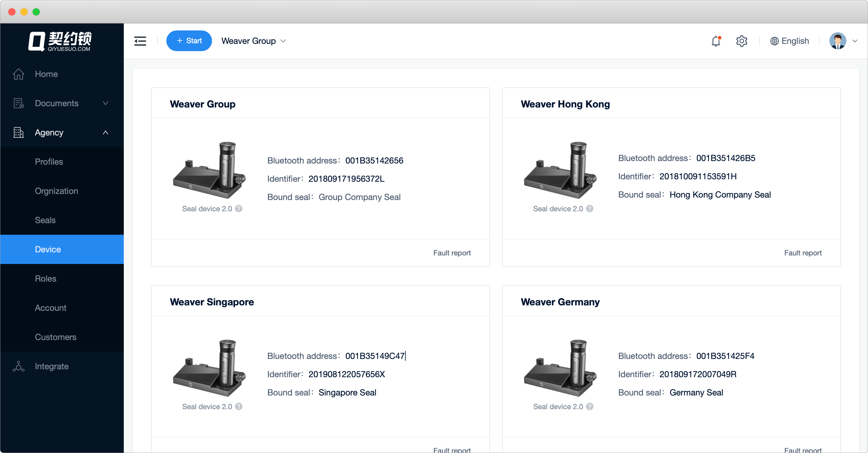Click the Home house icon
Viewport: 868px width, 453px height.
pyautogui.click(x=19, y=74)
